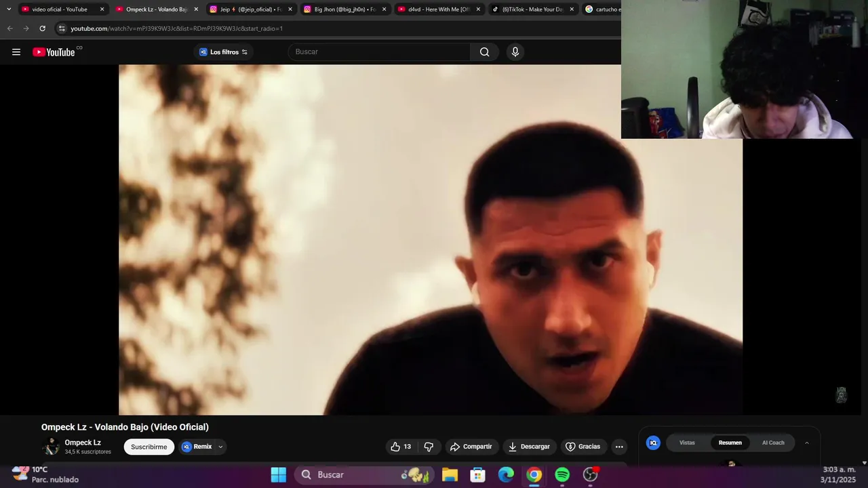Select the Resumen tab in side panel
The image size is (868, 488).
(x=730, y=443)
